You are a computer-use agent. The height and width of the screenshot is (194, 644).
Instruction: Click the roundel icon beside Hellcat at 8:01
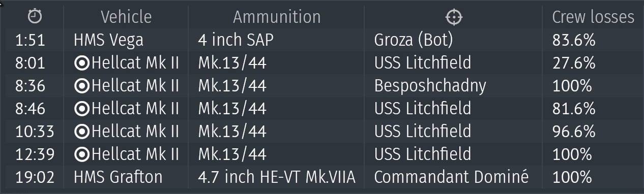pos(81,63)
